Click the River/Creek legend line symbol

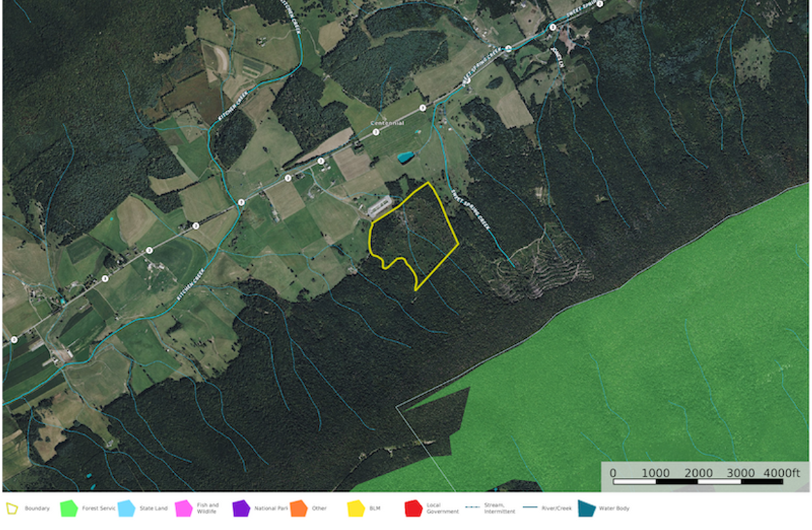tap(529, 509)
